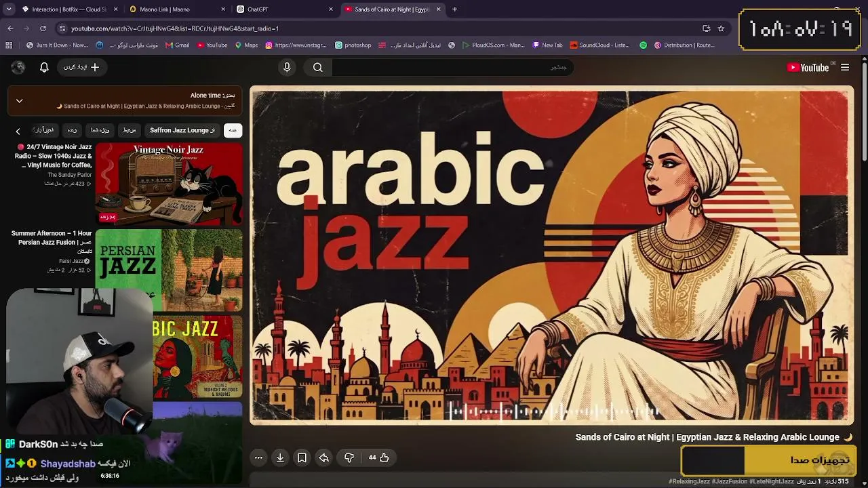Viewport: 868px width, 488px height.
Task: Download the video with the download icon
Action: click(280, 457)
